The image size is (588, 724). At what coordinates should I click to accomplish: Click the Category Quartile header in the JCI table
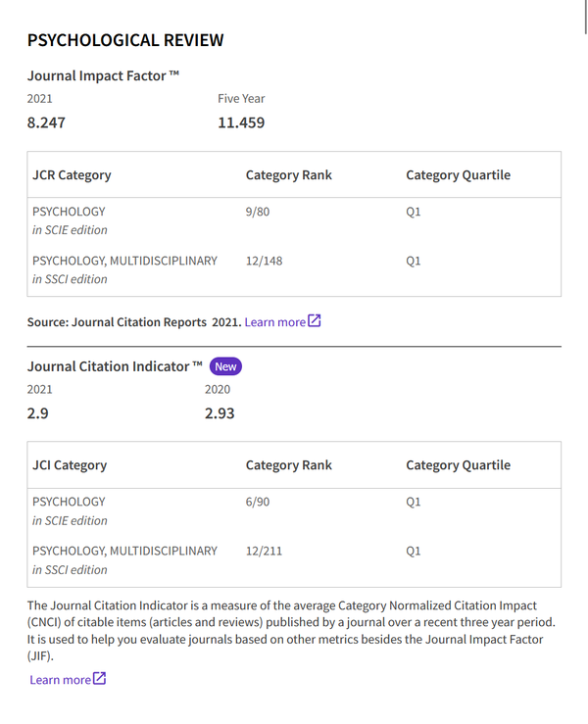click(x=458, y=465)
